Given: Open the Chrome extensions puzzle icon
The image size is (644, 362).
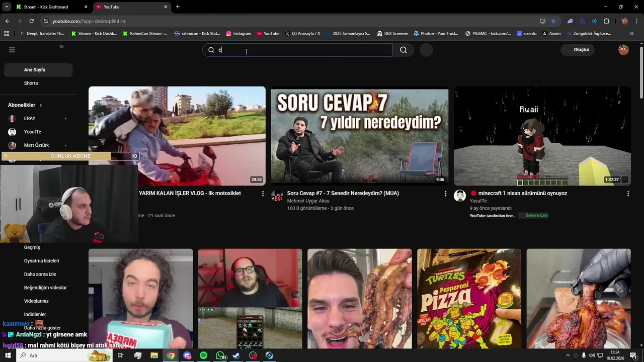Looking at the screenshot, I should pyautogui.click(x=606, y=21).
